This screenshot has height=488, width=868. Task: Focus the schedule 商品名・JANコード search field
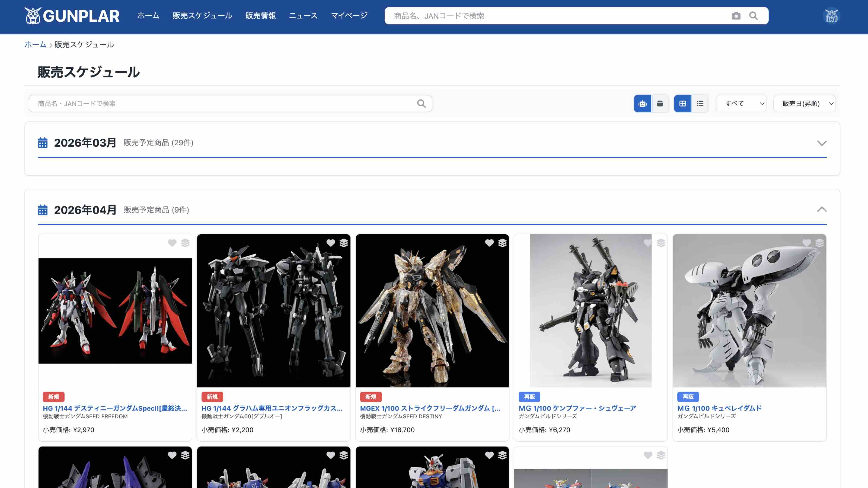click(x=231, y=103)
